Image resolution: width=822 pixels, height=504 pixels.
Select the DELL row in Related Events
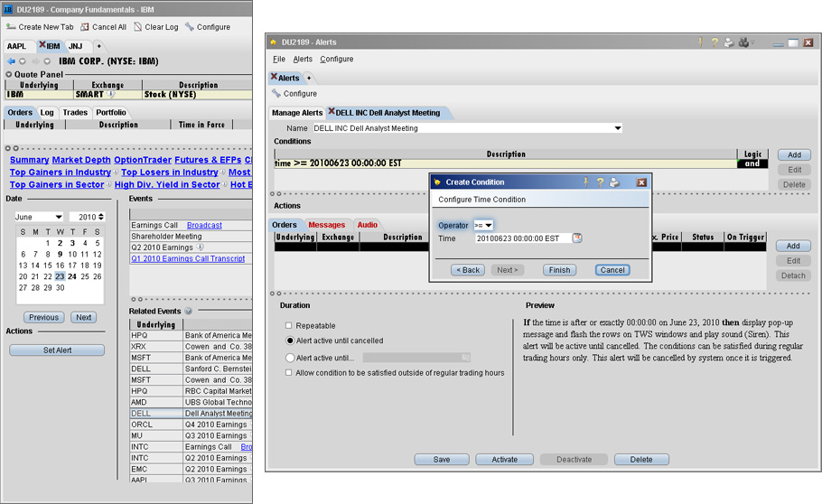point(191,414)
